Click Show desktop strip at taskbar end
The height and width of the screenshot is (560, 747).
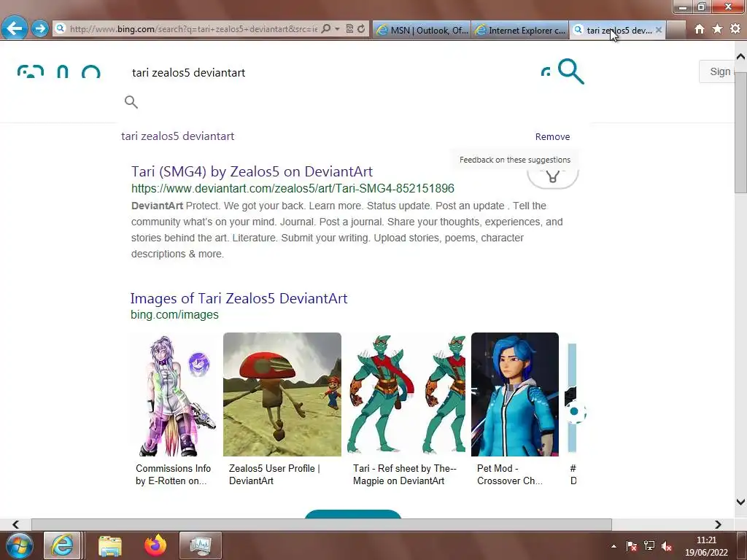click(743, 545)
